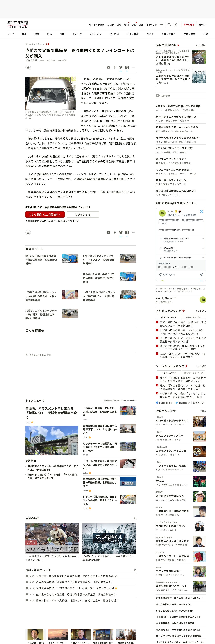Click the ログインする button

pyautogui.click(x=83, y=214)
